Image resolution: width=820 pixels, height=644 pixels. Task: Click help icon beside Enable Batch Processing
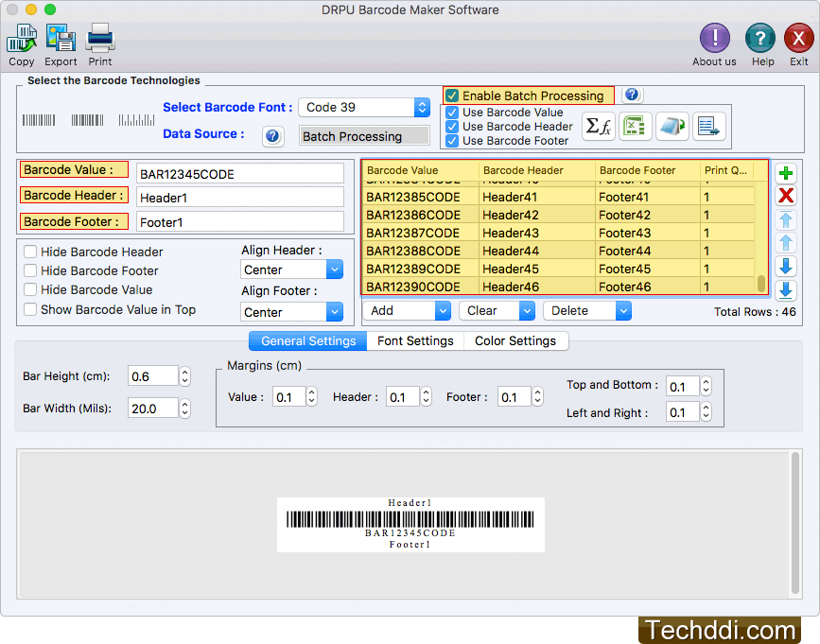pos(632,95)
